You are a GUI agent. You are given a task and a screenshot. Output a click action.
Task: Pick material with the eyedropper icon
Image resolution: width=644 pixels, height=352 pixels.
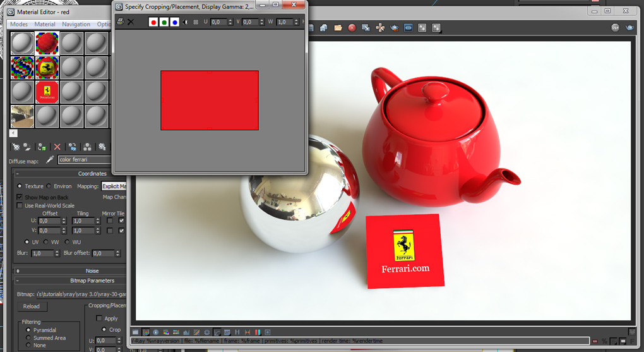pos(50,160)
